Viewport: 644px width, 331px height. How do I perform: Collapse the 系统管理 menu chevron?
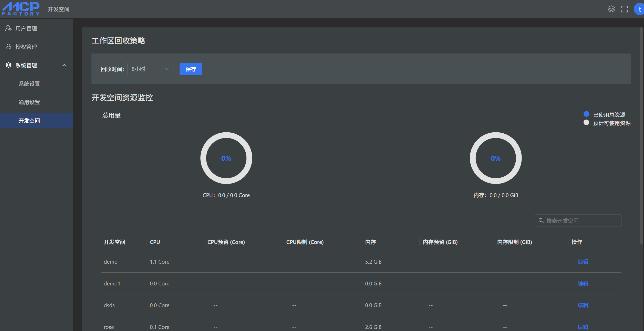click(x=64, y=65)
